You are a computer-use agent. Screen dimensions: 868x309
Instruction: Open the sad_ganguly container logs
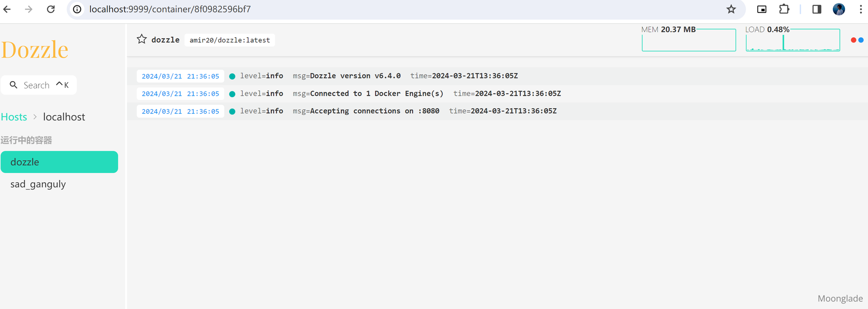click(38, 184)
